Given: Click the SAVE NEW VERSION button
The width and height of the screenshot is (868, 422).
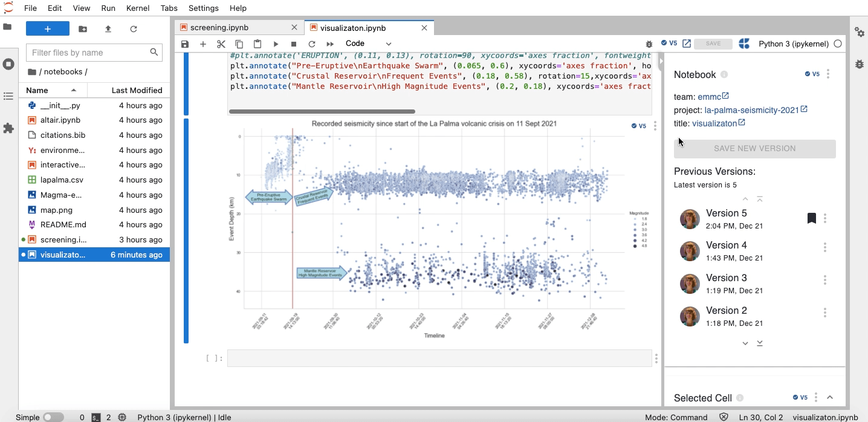Looking at the screenshot, I should (x=754, y=149).
